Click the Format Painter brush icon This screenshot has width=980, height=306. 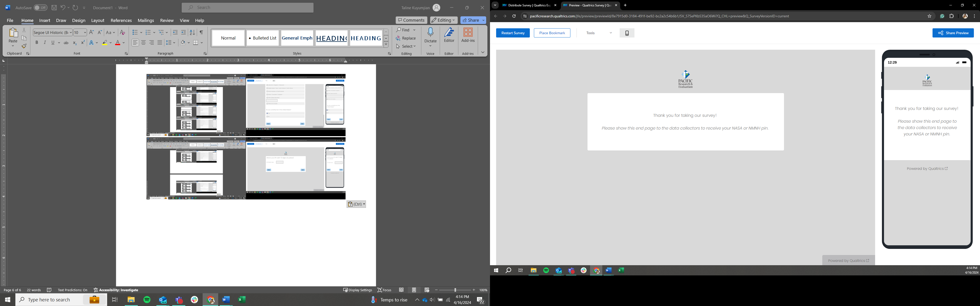coord(24,46)
